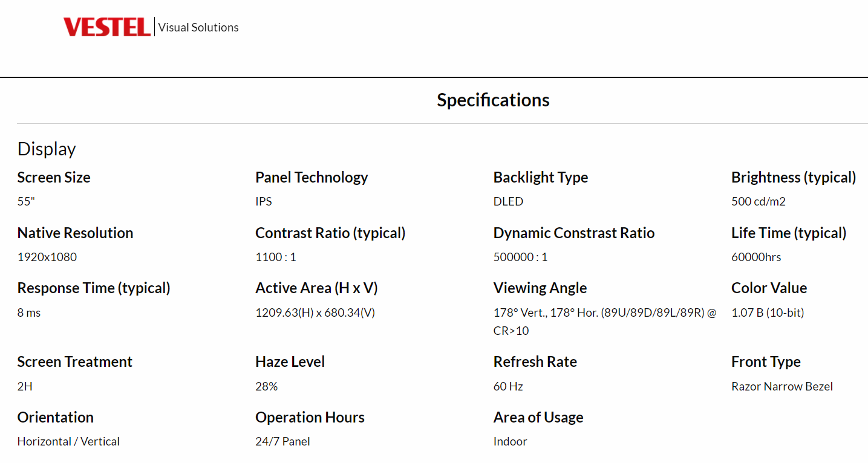
Task: Click the Backlight Type DLED value
Action: point(508,201)
